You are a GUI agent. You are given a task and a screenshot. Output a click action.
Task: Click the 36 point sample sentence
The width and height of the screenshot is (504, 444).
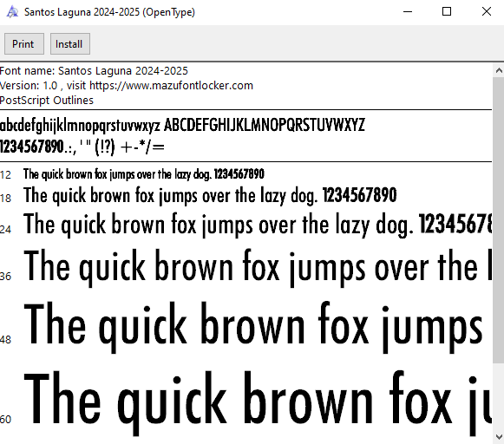tap(258, 267)
